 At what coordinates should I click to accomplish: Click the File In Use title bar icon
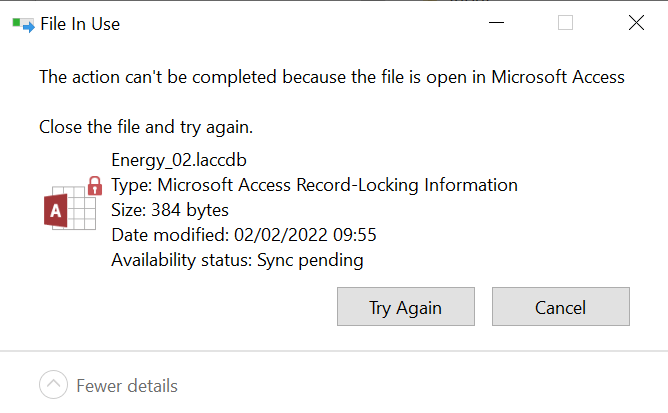pos(21,24)
